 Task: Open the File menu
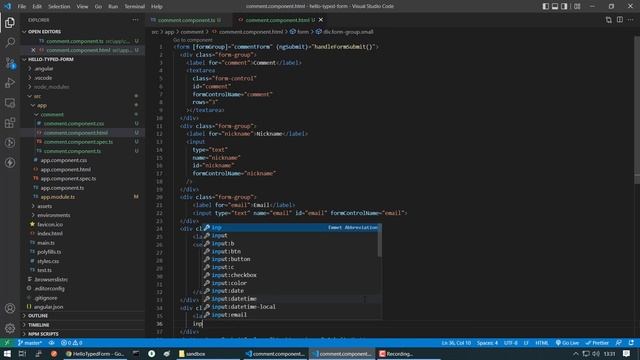22,6
